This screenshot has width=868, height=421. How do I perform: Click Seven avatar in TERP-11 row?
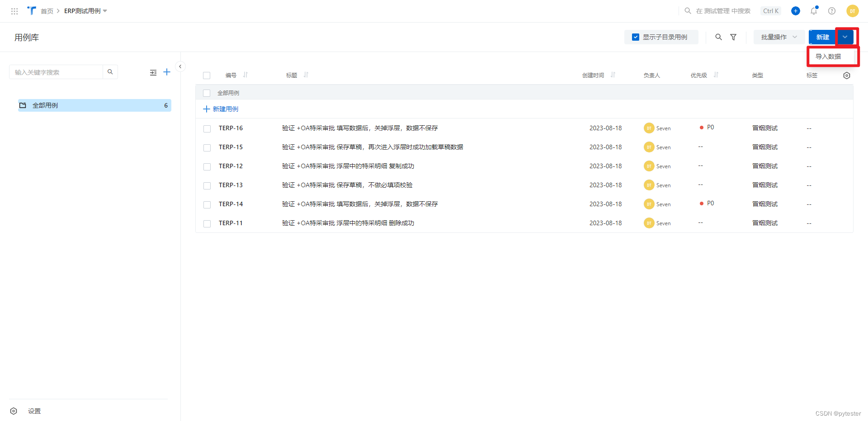coord(649,223)
